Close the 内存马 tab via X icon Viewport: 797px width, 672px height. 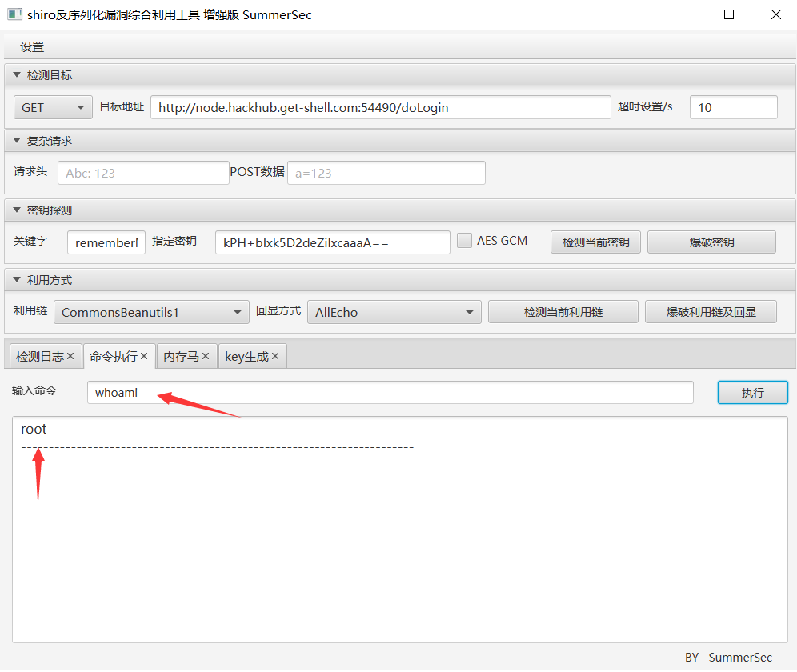(206, 357)
